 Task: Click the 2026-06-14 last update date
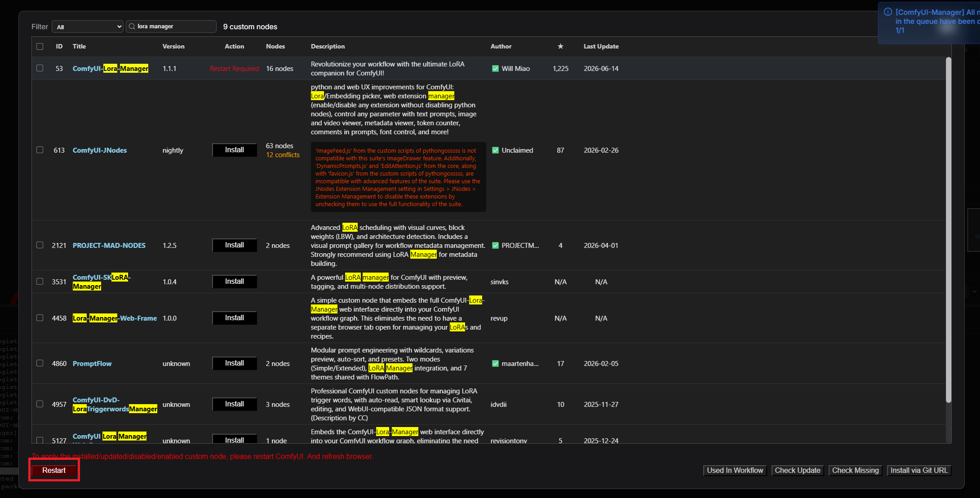[601, 69]
